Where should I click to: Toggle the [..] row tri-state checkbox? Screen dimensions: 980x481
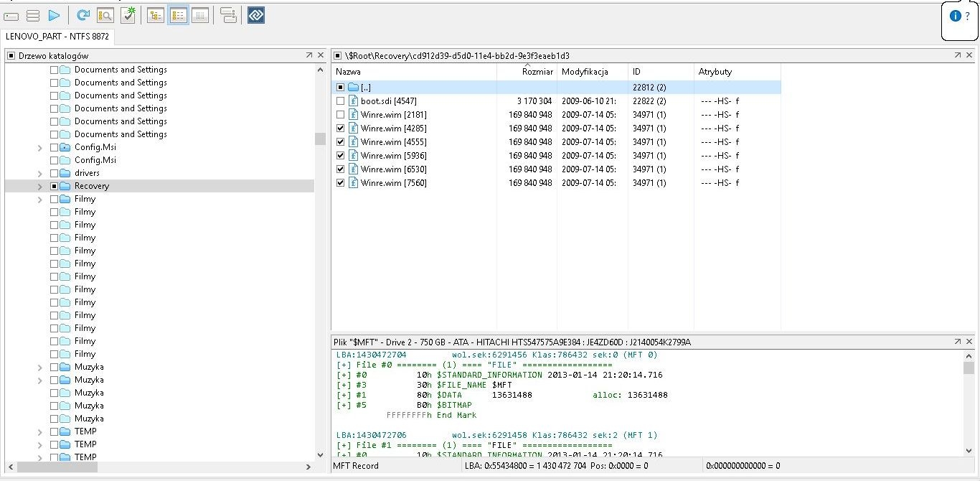pyautogui.click(x=341, y=88)
